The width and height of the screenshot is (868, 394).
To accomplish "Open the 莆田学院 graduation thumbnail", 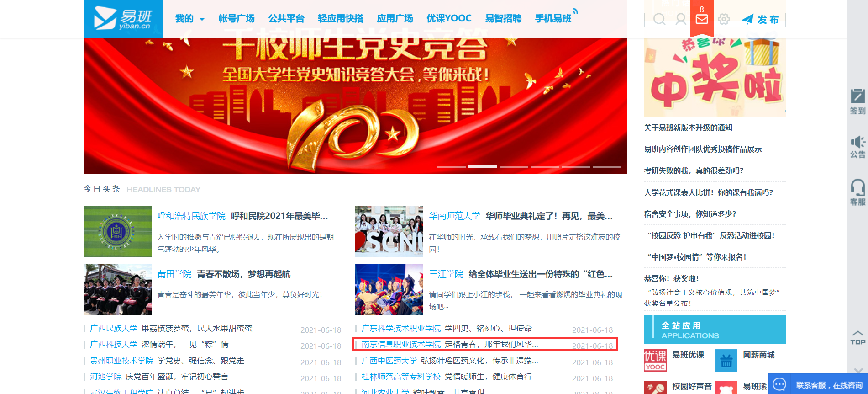I will pos(117,289).
